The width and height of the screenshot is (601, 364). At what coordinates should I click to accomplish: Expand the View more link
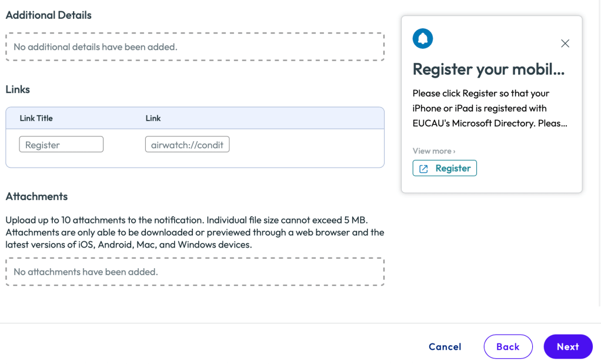(x=434, y=151)
